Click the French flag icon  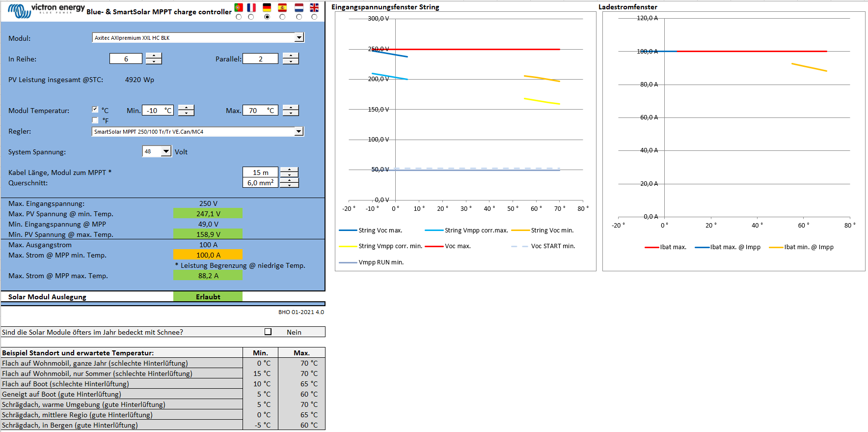tap(251, 7)
